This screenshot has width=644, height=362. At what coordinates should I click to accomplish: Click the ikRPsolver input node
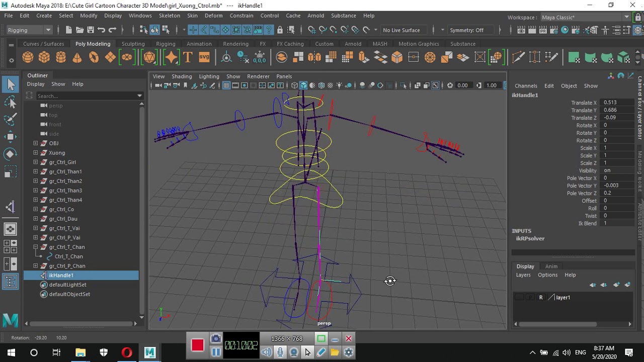(530, 239)
